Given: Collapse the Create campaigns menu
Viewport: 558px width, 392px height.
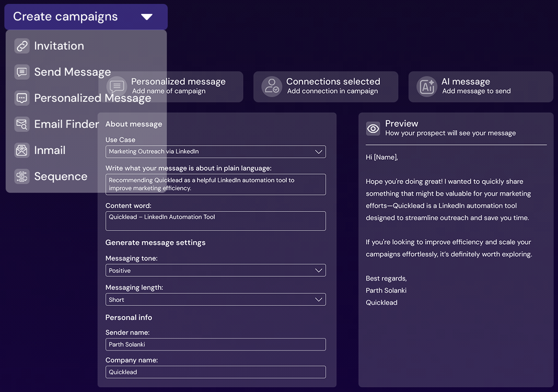Looking at the screenshot, I should tap(147, 17).
